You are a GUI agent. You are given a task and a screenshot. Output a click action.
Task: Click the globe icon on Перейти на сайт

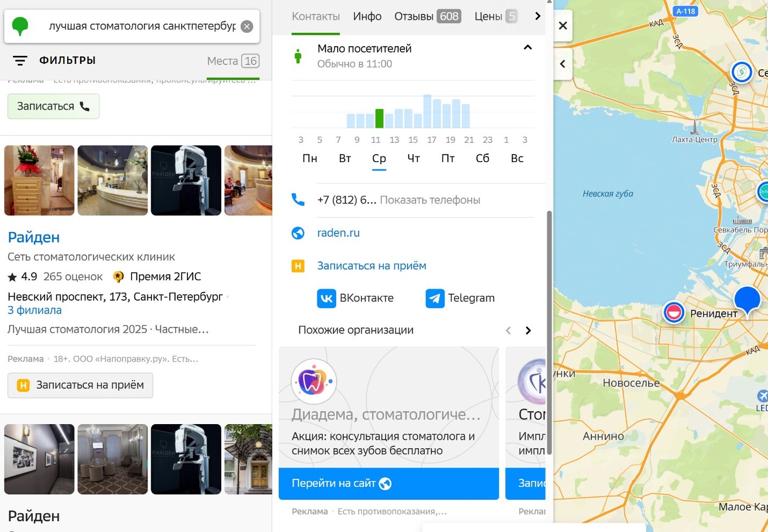(x=385, y=483)
